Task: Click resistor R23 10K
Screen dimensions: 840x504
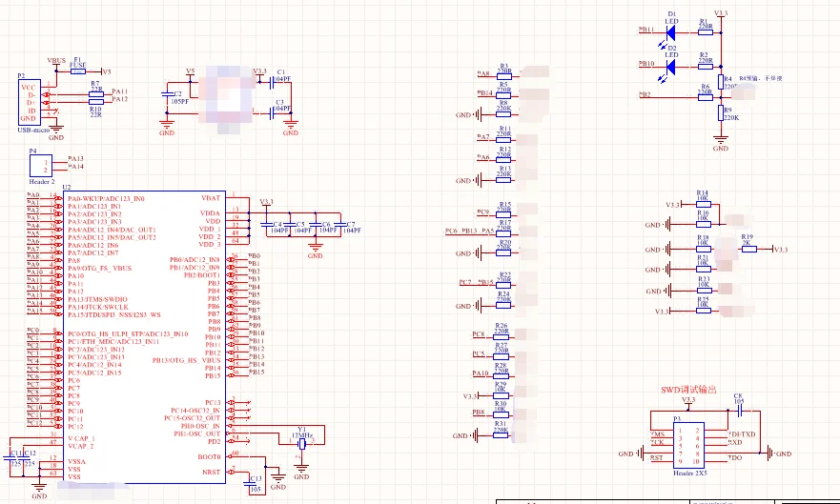Action: tap(703, 291)
